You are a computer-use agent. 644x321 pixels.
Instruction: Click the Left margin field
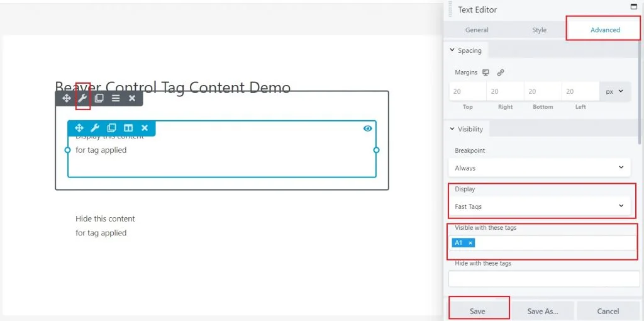coord(580,91)
